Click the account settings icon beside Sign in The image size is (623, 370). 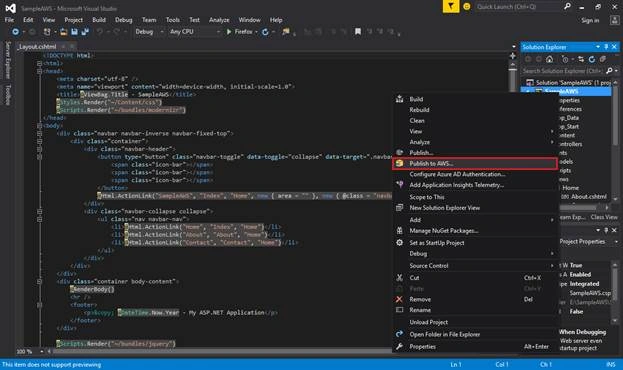[x=614, y=20]
